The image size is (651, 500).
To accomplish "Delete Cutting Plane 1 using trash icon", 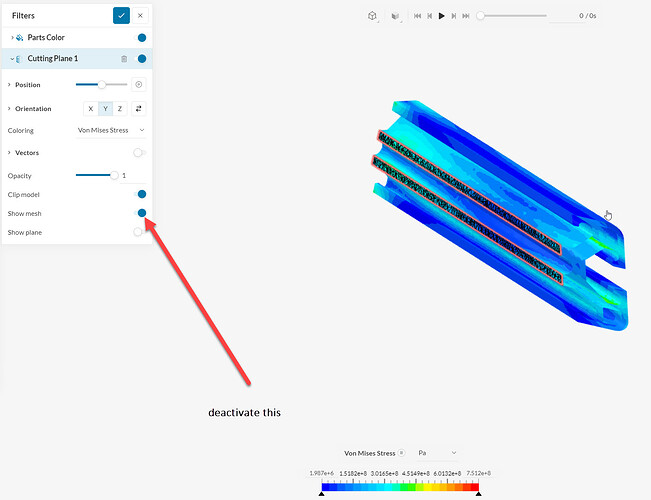I will [124, 59].
